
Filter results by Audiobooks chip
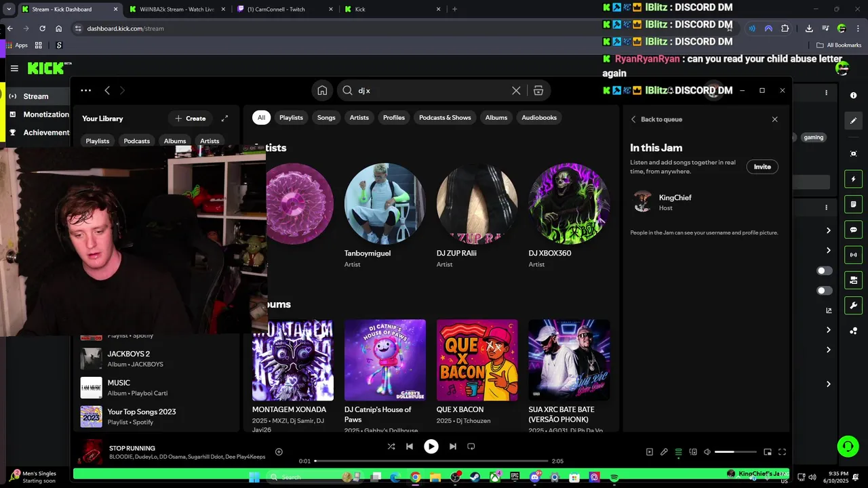(x=539, y=117)
